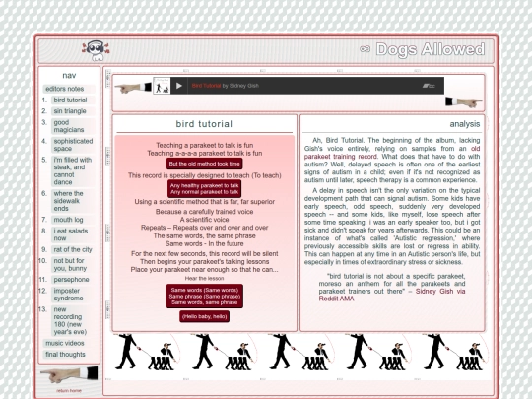Click '(Hello baby, hello)' annotation

[x=205, y=316]
